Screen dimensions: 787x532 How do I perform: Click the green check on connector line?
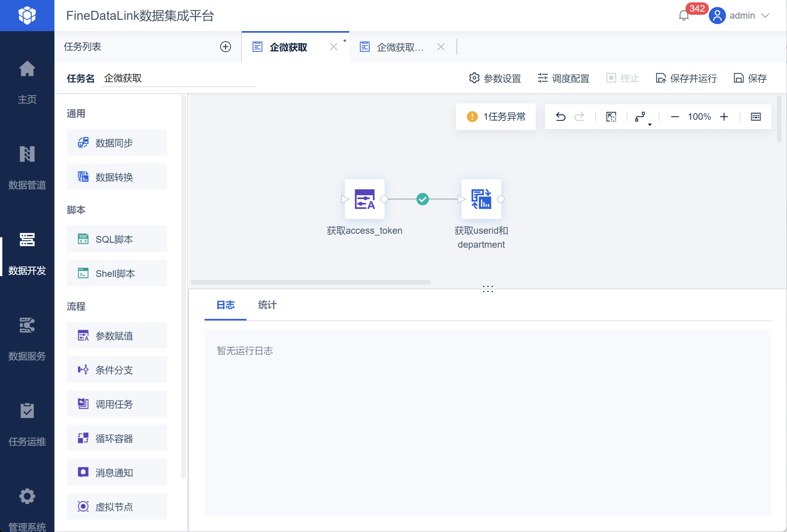(x=423, y=199)
